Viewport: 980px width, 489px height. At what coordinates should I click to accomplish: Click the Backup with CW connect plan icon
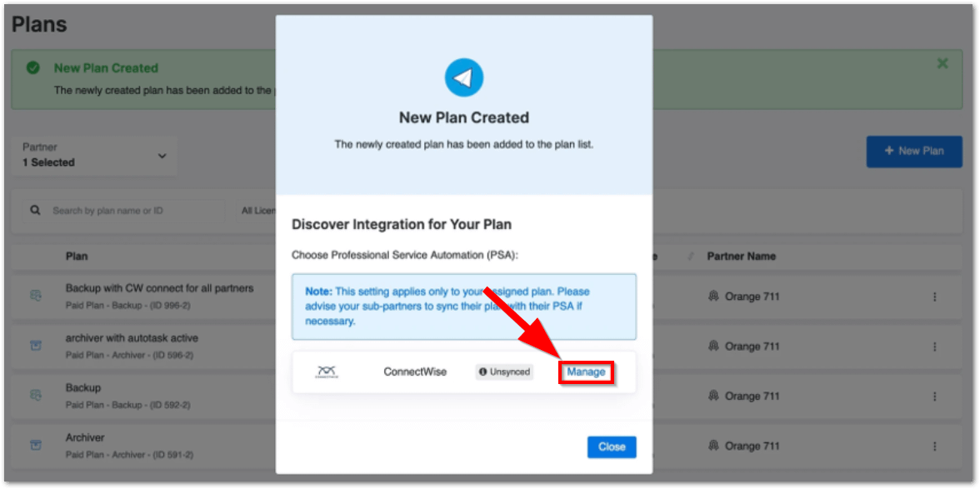tap(36, 296)
